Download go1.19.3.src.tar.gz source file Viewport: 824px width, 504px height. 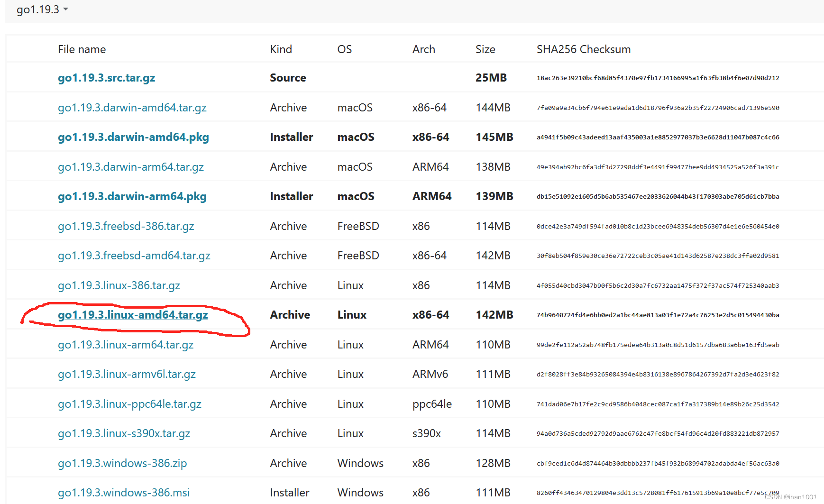point(106,78)
